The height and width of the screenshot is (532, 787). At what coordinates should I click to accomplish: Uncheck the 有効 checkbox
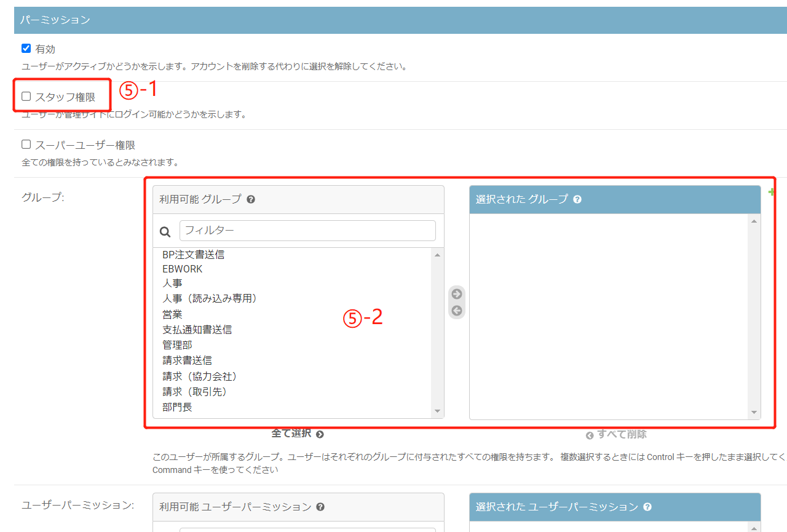(x=26, y=49)
